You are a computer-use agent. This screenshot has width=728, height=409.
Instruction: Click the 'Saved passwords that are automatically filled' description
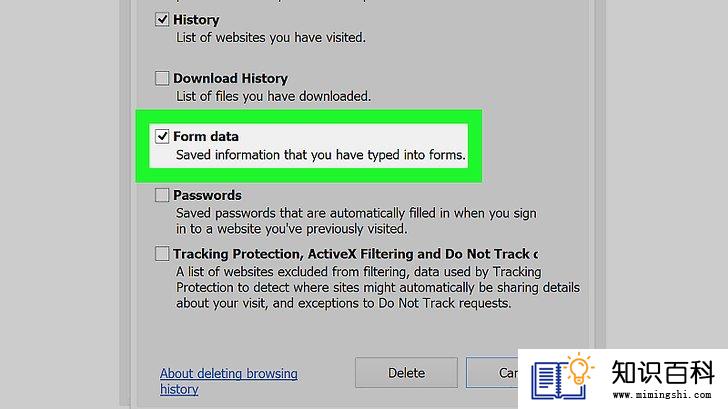[356, 221]
